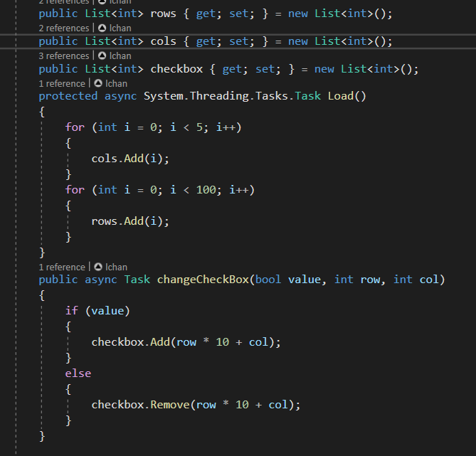Viewport: 476px width, 456px height.
Task: Click 'lchan' author text above changeCheckBox method
Action: (116, 267)
